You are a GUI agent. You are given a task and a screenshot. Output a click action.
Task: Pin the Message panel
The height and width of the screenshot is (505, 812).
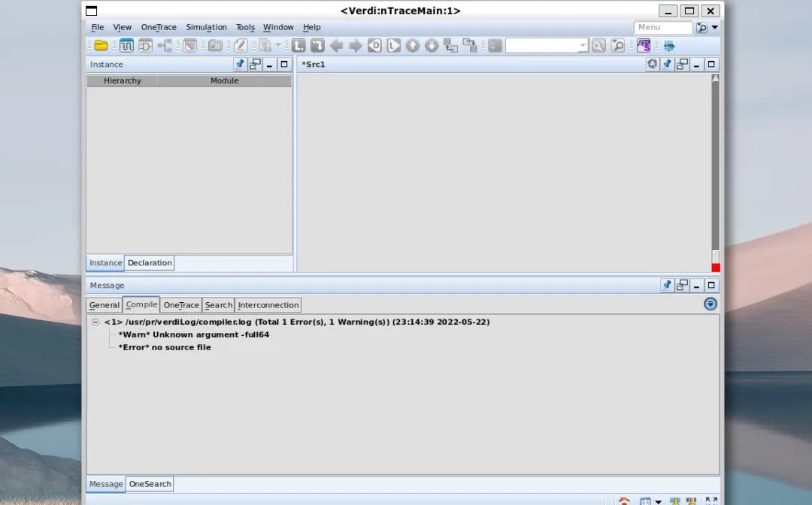[x=667, y=285]
